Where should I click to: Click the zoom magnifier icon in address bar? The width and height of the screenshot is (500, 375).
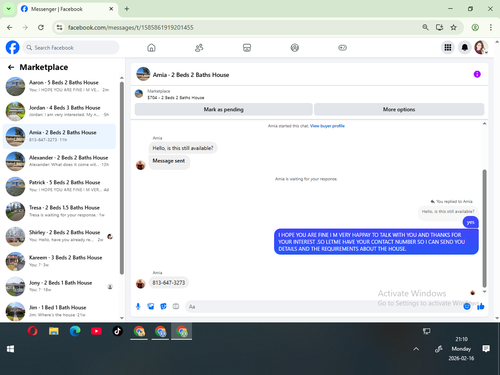click(x=425, y=27)
